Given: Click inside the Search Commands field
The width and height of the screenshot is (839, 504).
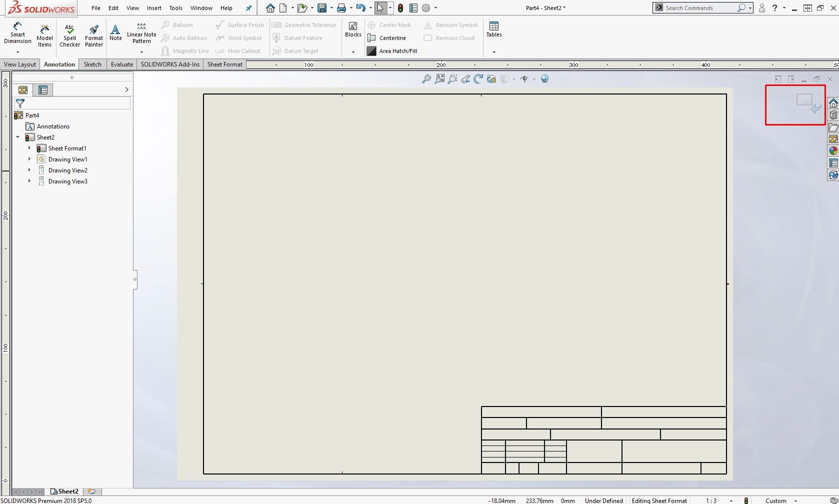Looking at the screenshot, I should coord(700,7).
